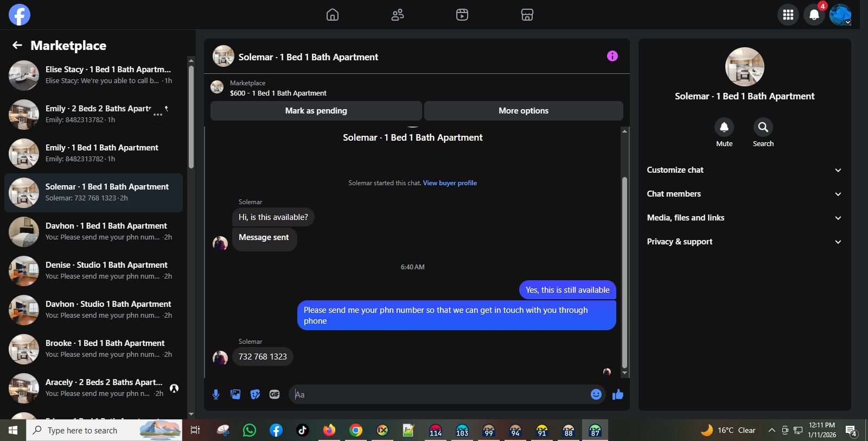Open the Facebook menu grid icon
Image resolution: width=868 pixels, height=441 pixels.
(788, 15)
